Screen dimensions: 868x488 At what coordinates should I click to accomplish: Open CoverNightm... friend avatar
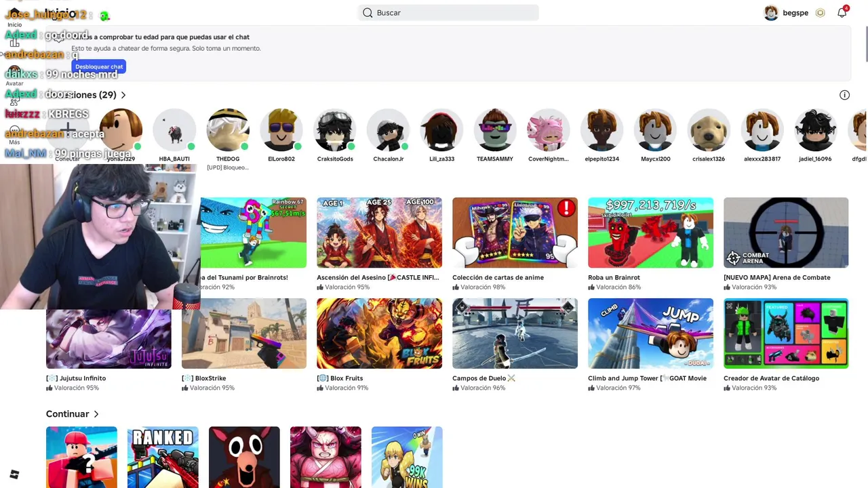(x=549, y=130)
